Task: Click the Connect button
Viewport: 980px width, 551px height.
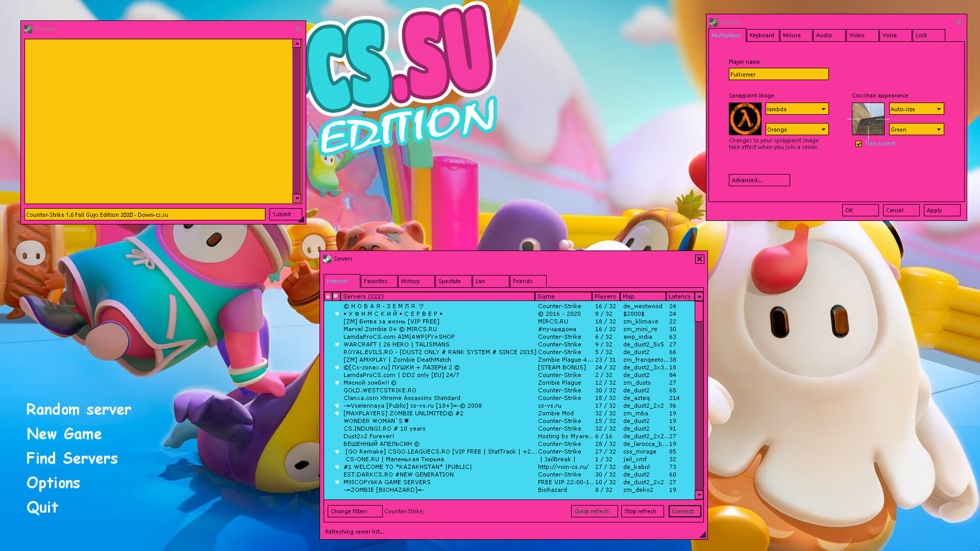Action: pos(684,511)
